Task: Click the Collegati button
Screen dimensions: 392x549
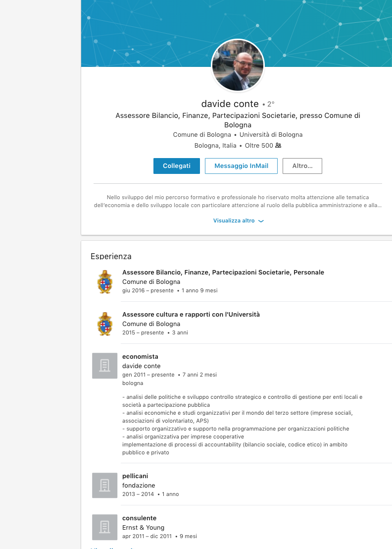Action: pos(177,166)
